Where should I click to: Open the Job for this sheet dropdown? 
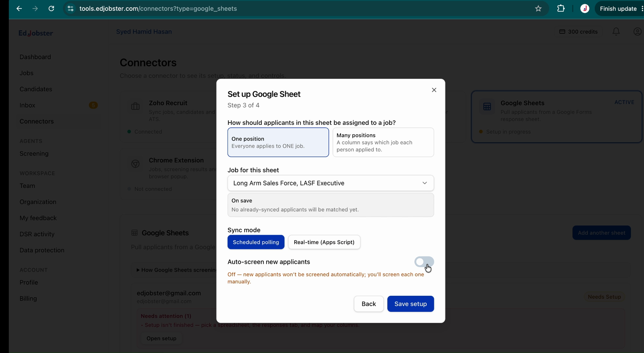330,183
